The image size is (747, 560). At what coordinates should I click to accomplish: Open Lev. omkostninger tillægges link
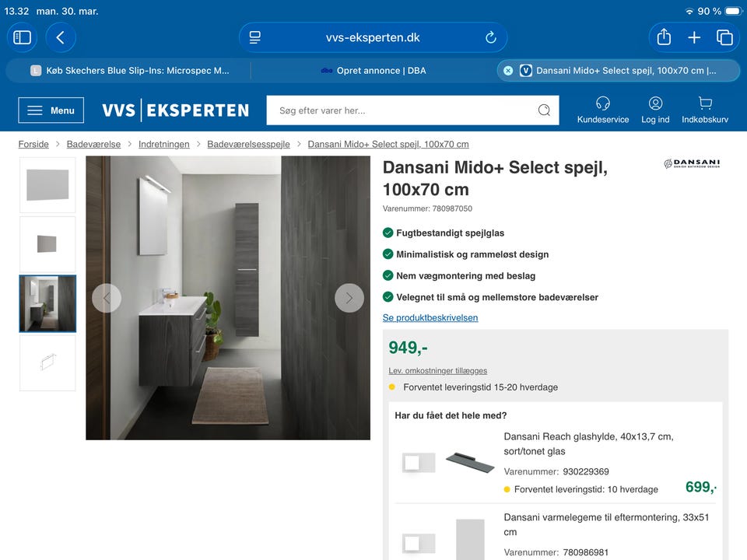pyautogui.click(x=438, y=370)
